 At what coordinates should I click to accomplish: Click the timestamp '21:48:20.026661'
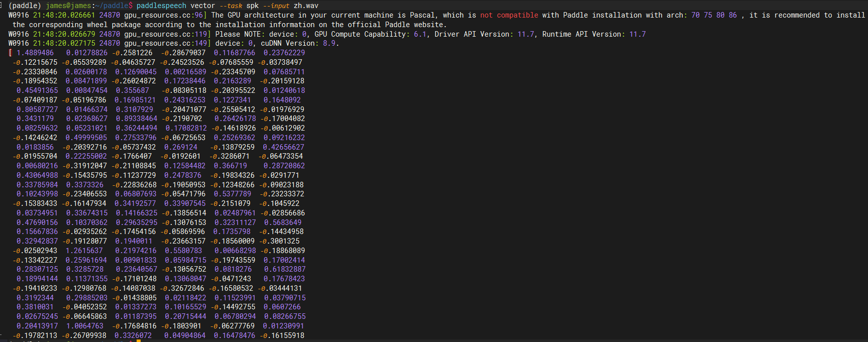tap(64, 15)
